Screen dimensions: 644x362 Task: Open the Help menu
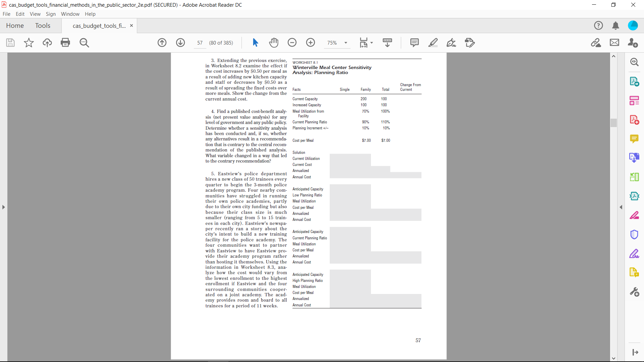pyautogui.click(x=90, y=14)
